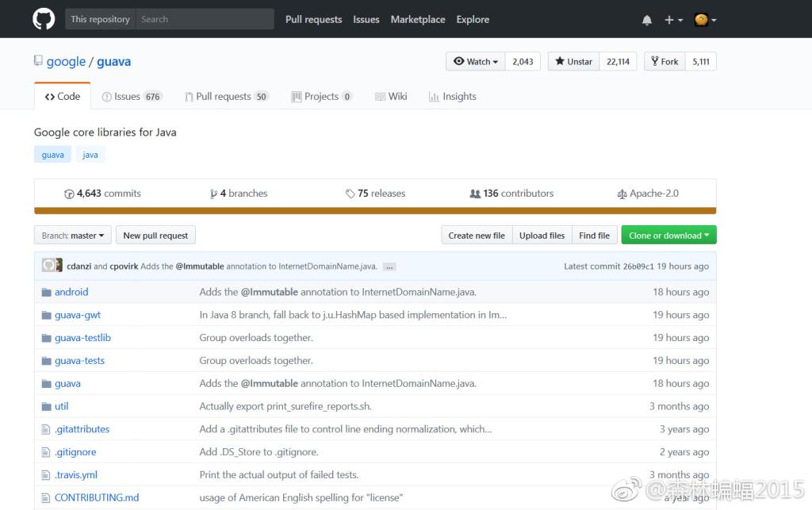This screenshot has height=510, width=812.
Task: Click the law scale icon beside Apache-2.0
Action: click(622, 194)
